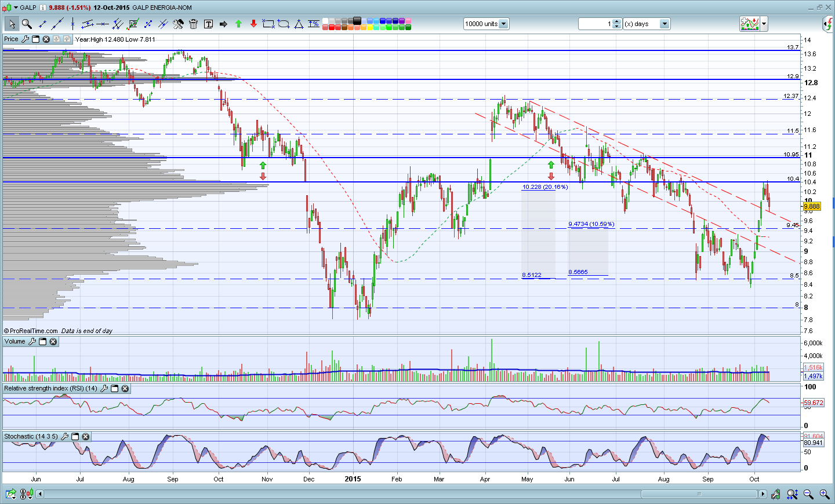This screenshot has width=835, height=504.
Task: Click the scrollbar right arrow
Action: [763, 494]
